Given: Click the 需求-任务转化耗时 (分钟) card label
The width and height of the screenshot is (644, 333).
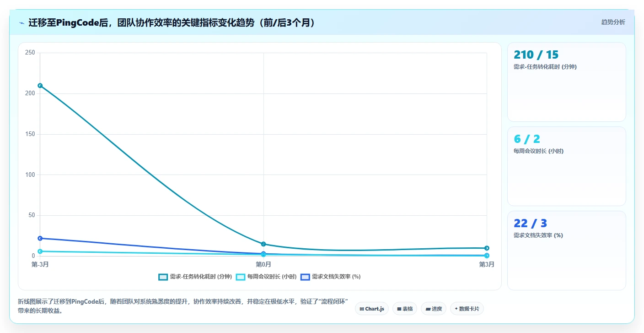Looking at the screenshot, I should 545,67.
